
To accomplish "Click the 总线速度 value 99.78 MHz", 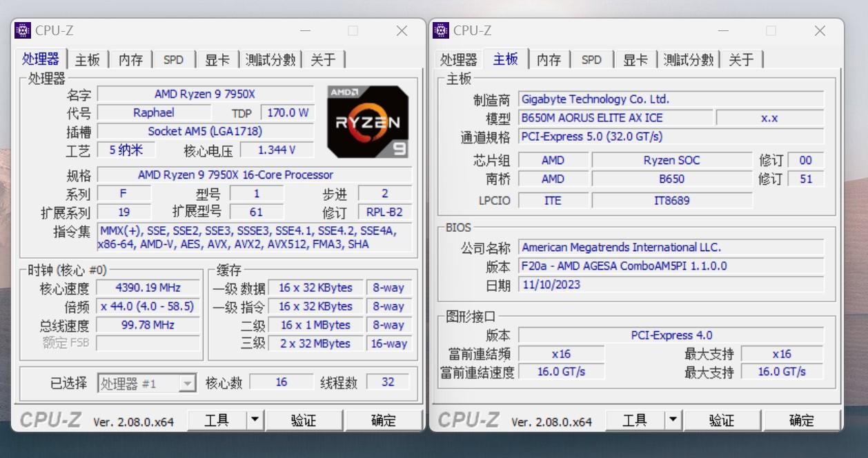I will (148, 325).
